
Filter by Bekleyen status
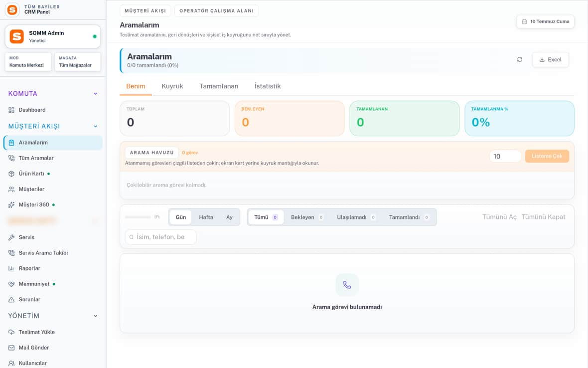(x=307, y=217)
